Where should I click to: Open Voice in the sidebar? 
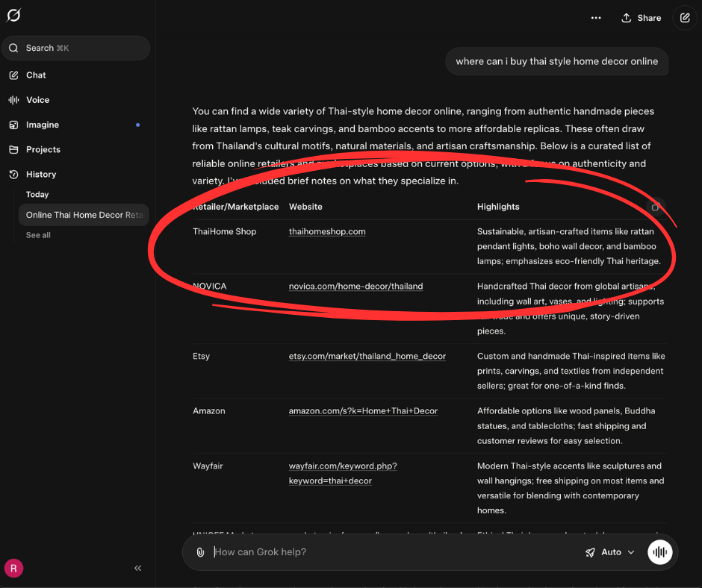click(37, 100)
